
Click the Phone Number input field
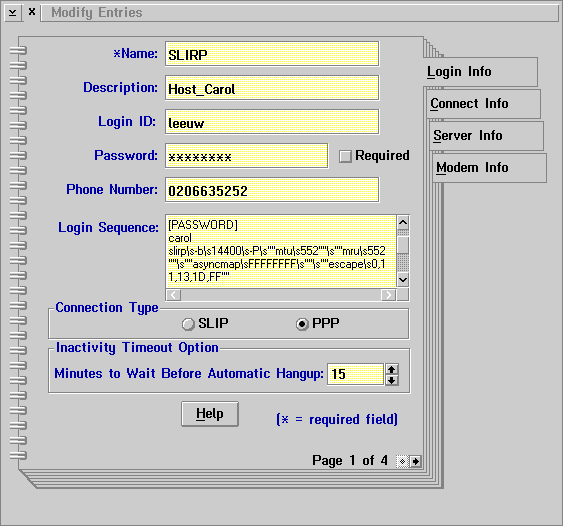[x=272, y=190]
